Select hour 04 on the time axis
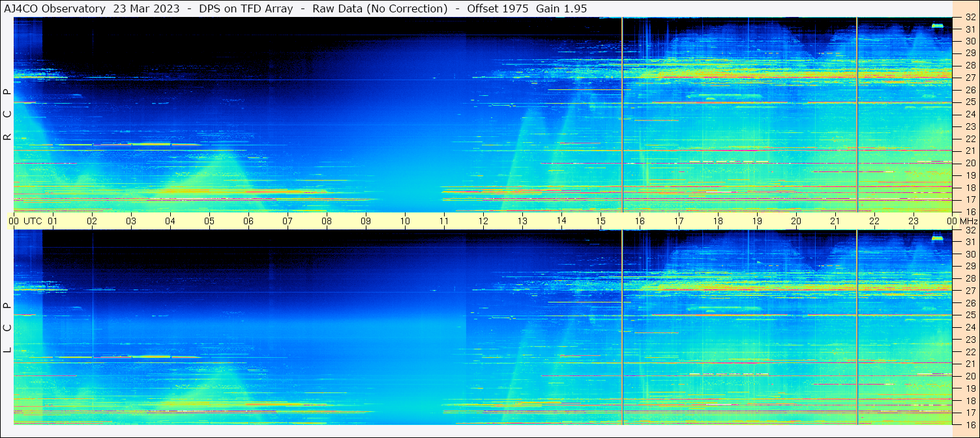Viewport: 980px width, 438px height. tap(170, 221)
